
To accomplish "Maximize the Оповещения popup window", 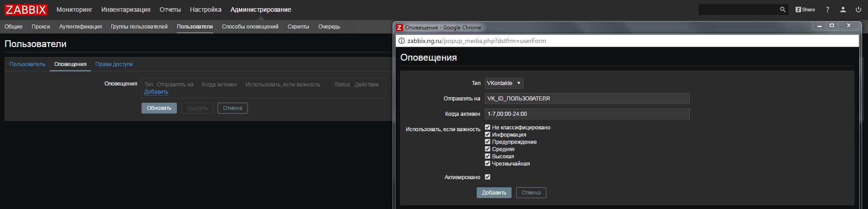I will pyautogui.click(x=831, y=26).
